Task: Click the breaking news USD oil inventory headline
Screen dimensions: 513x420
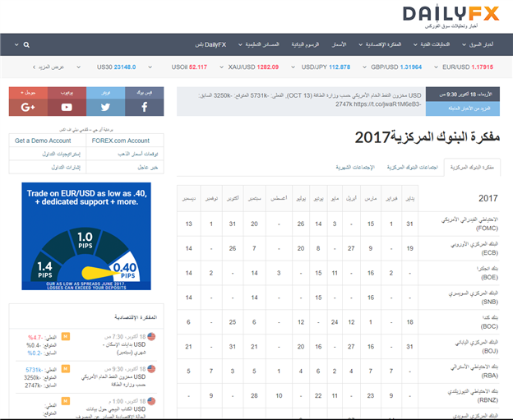Action: [309, 99]
